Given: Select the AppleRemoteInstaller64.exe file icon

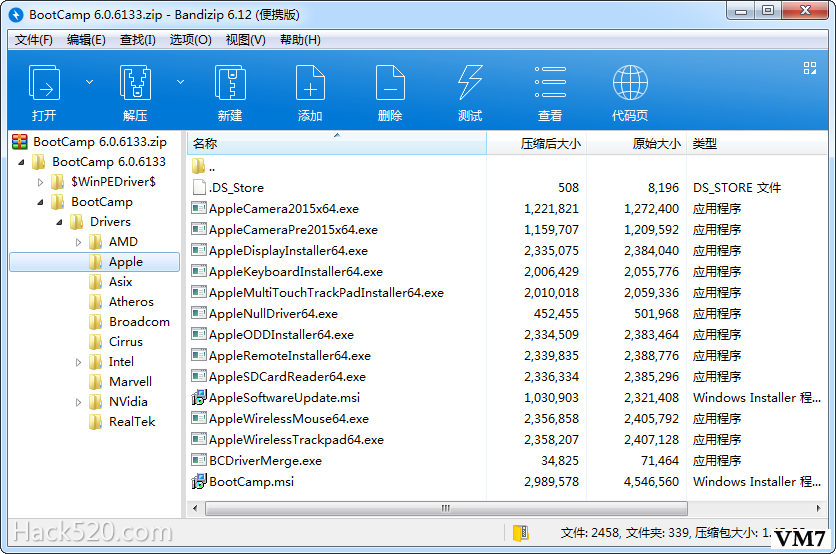Looking at the screenshot, I should tap(199, 355).
